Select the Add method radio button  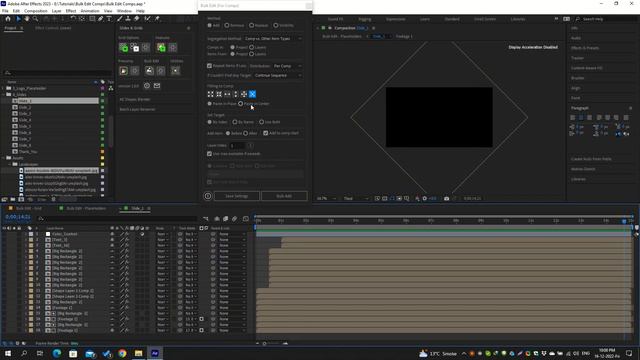(x=209, y=25)
